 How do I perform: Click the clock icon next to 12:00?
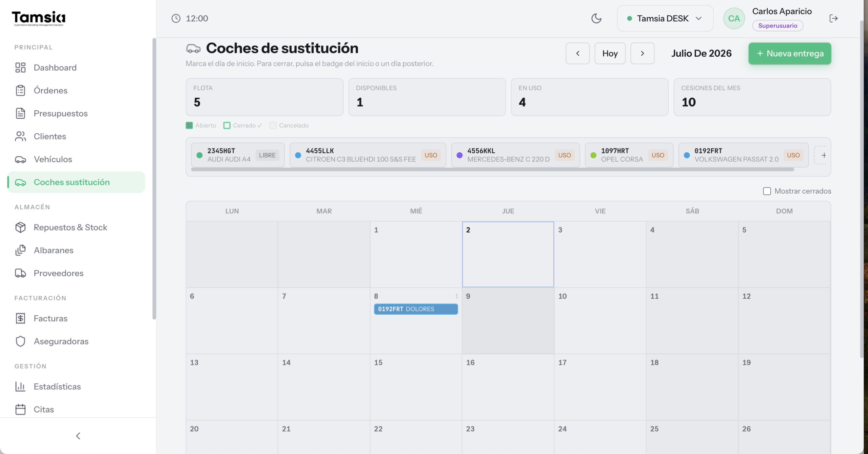pyautogui.click(x=176, y=18)
